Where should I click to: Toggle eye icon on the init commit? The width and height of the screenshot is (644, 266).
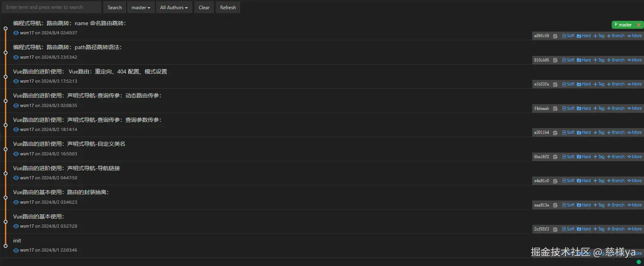point(16,250)
